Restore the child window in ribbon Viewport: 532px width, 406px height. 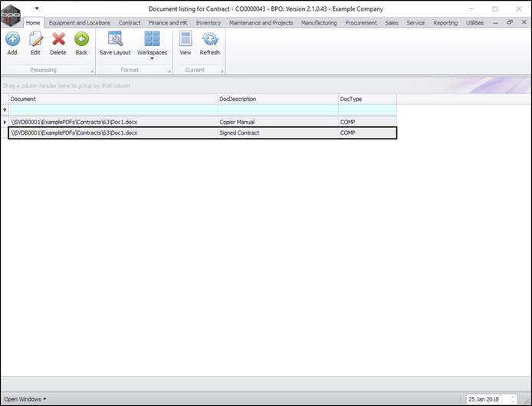click(510, 22)
